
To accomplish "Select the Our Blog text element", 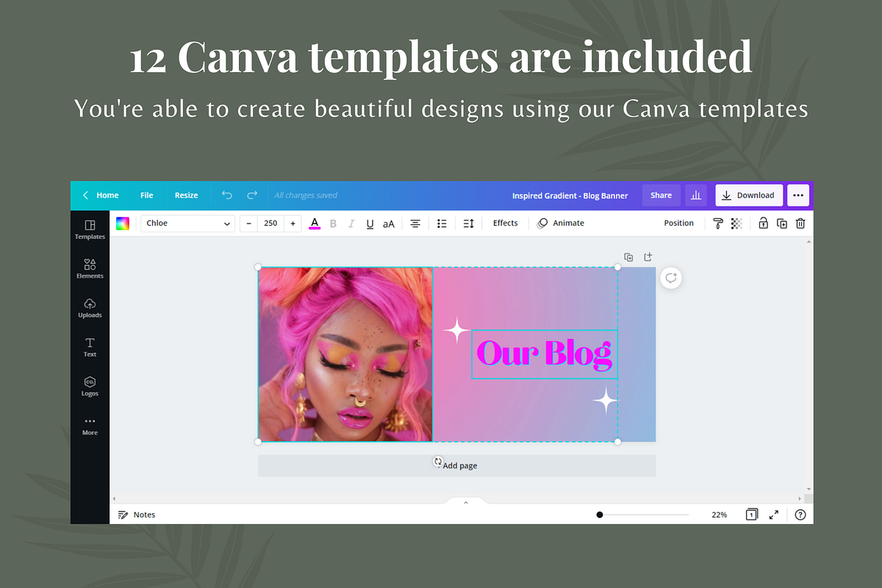I will pyautogui.click(x=544, y=354).
